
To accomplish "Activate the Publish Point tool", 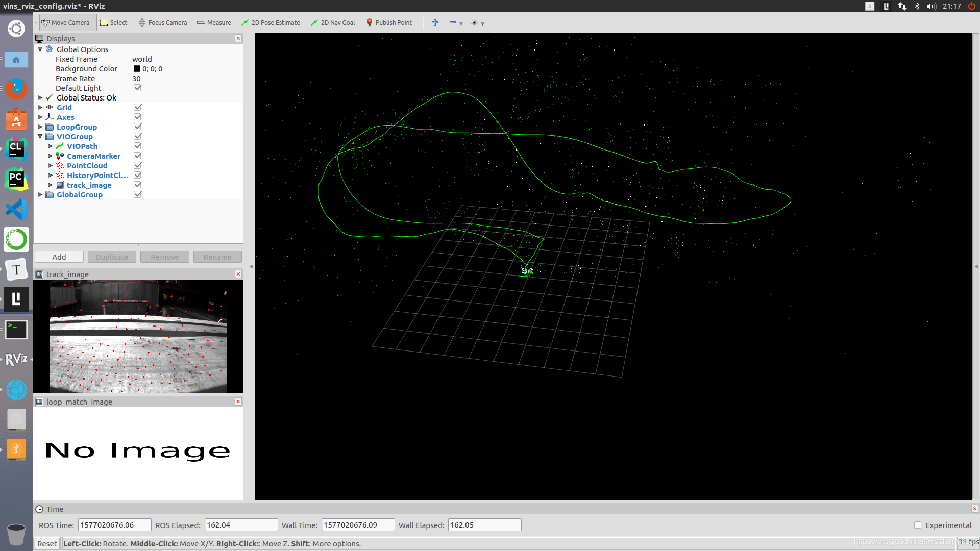I will 389,22.
